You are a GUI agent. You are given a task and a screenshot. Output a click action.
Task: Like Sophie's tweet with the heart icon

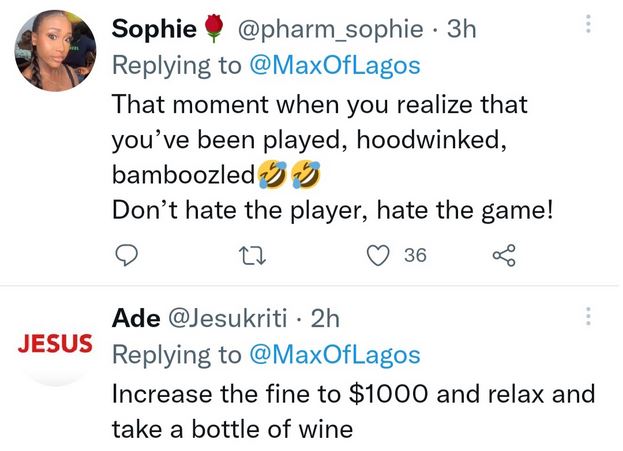(x=378, y=256)
